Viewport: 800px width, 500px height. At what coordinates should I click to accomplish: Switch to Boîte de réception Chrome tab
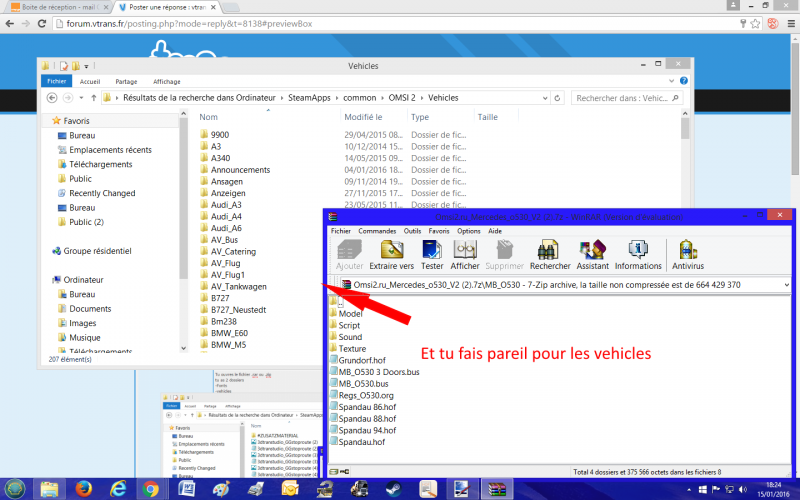click(x=59, y=7)
